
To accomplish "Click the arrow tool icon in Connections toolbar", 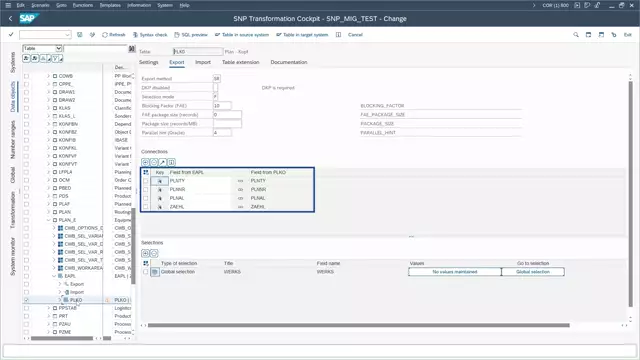I will (162, 162).
